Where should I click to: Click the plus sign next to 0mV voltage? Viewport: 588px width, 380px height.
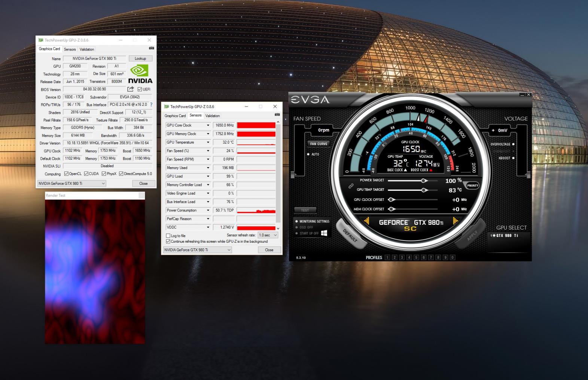493,131
